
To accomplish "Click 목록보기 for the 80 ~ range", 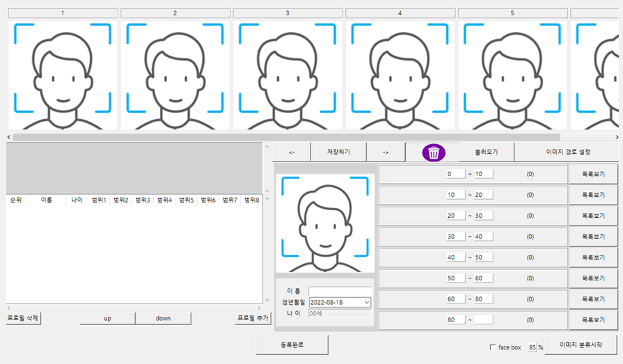I will click(x=593, y=320).
